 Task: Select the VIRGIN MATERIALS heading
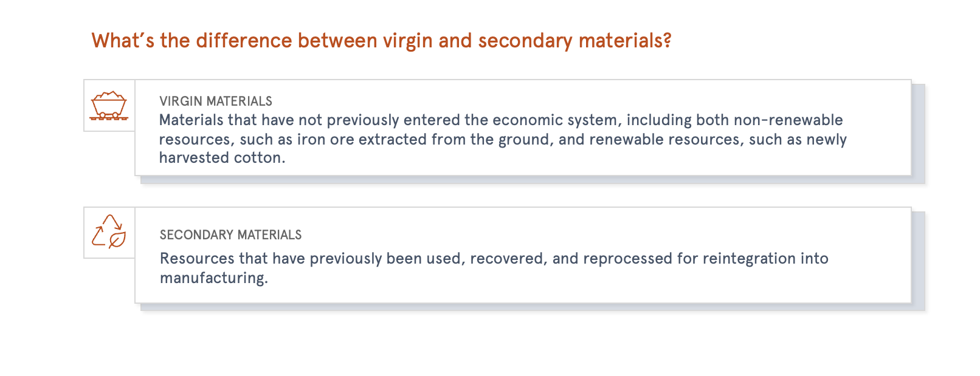[x=216, y=101]
